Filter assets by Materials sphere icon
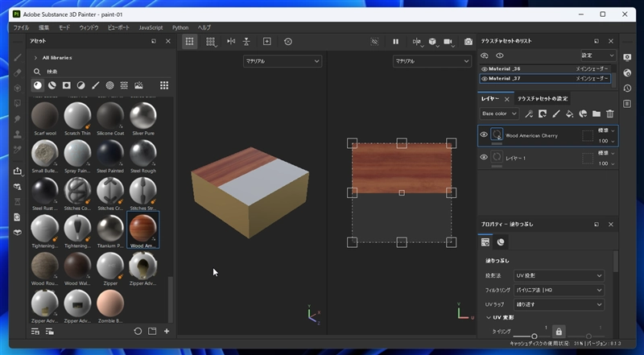Viewport: 644px width, 355px height. (x=38, y=85)
